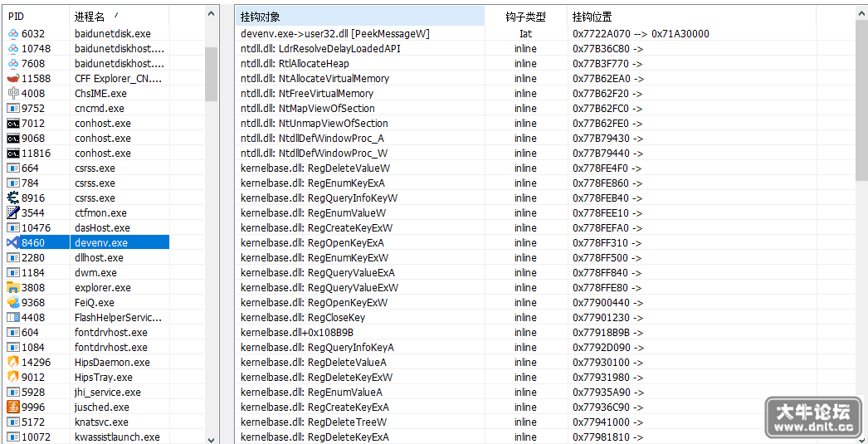Click the baidunetdisk.exe process icon
The image size is (868, 444).
pyautogui.click(x=14, y=34)
